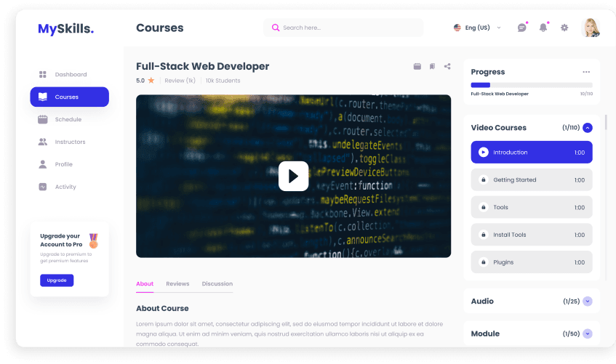616x364 pixels.
Task: Expand the Audio section
Action: 588,302
